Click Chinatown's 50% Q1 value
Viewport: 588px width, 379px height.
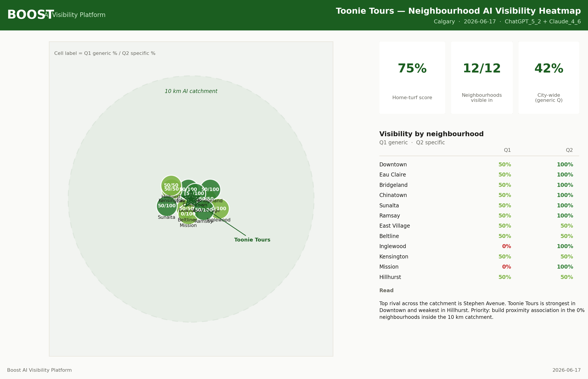(505, 195)
